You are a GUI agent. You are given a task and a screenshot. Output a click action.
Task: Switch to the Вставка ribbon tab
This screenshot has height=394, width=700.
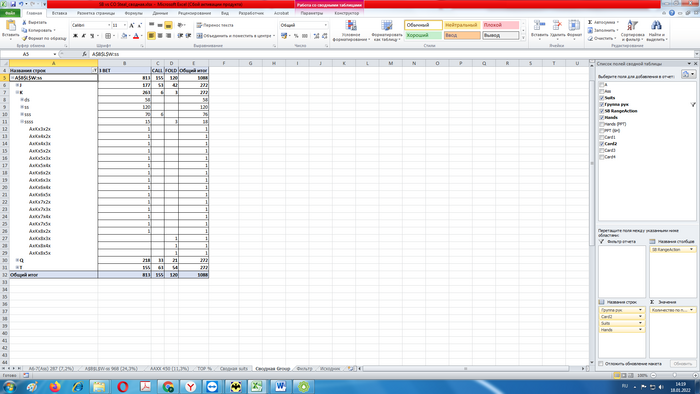(59, 13)
